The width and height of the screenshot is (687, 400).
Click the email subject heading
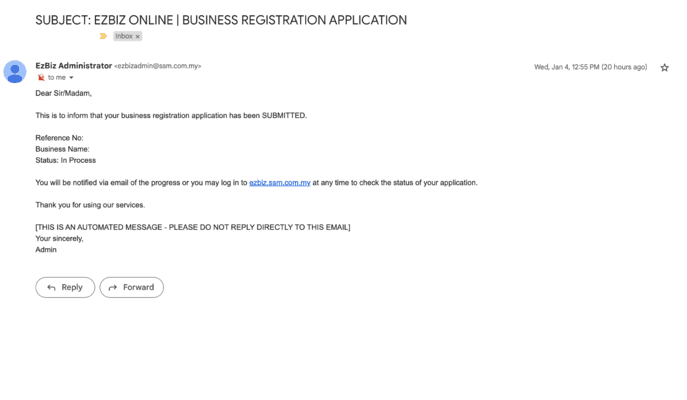[x=221, y=20]
